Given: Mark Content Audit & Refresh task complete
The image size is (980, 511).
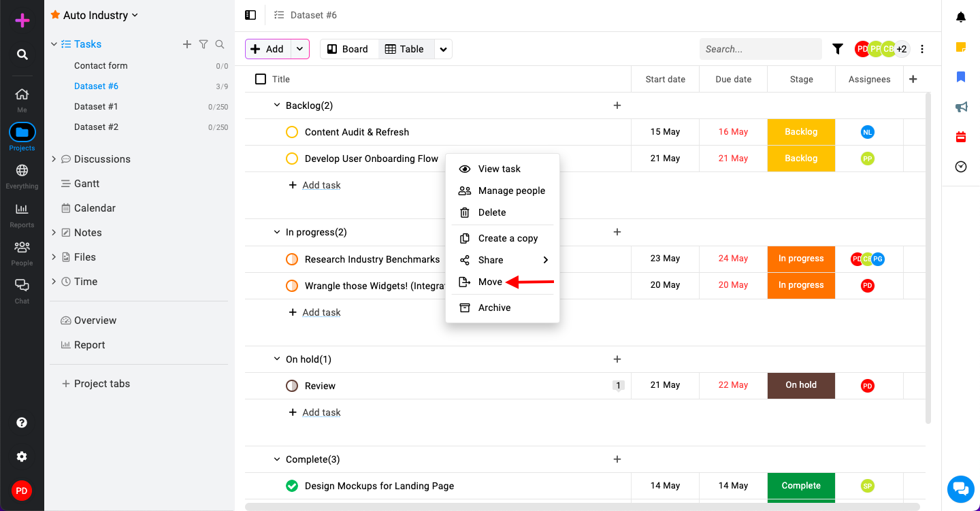Looking at the screenshot, I should (292, 132).
